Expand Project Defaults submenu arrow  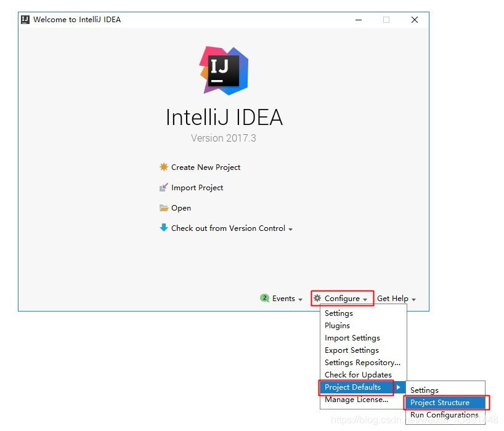coord(398,387)
